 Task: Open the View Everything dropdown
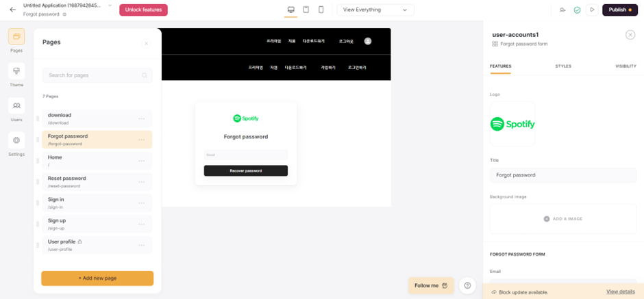(375, 10)
